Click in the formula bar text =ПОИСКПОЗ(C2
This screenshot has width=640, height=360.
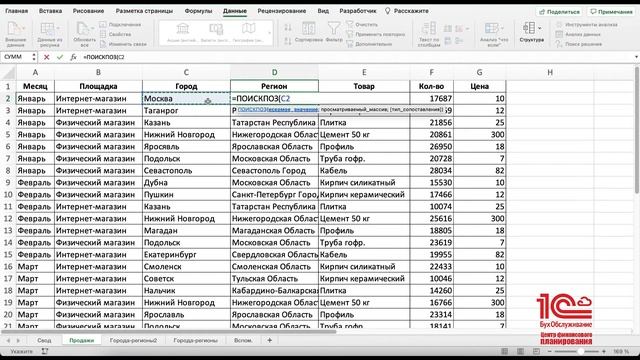[x=104, y=57]
